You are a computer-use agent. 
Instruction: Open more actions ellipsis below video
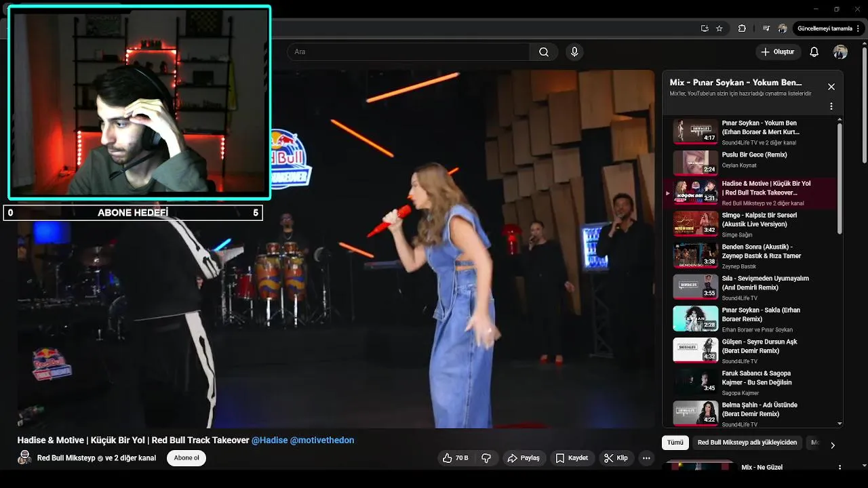[646, 458]
